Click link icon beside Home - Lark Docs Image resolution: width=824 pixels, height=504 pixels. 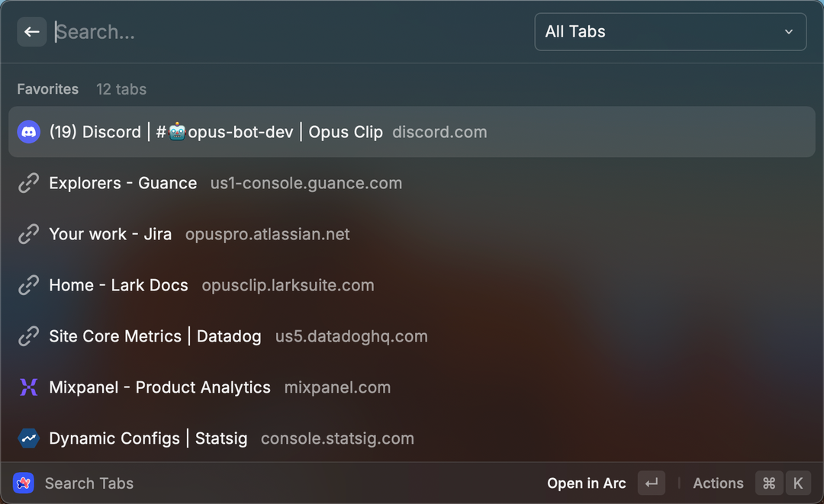point(28,285)
